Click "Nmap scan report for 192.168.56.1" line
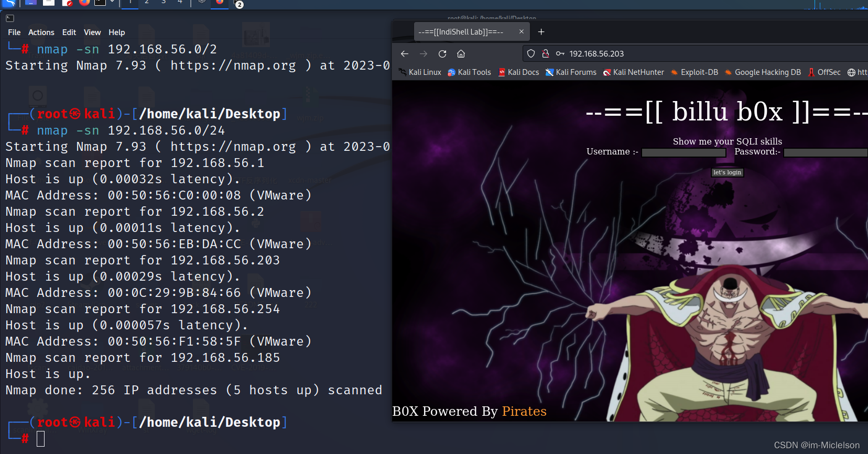 click(135, 163)
